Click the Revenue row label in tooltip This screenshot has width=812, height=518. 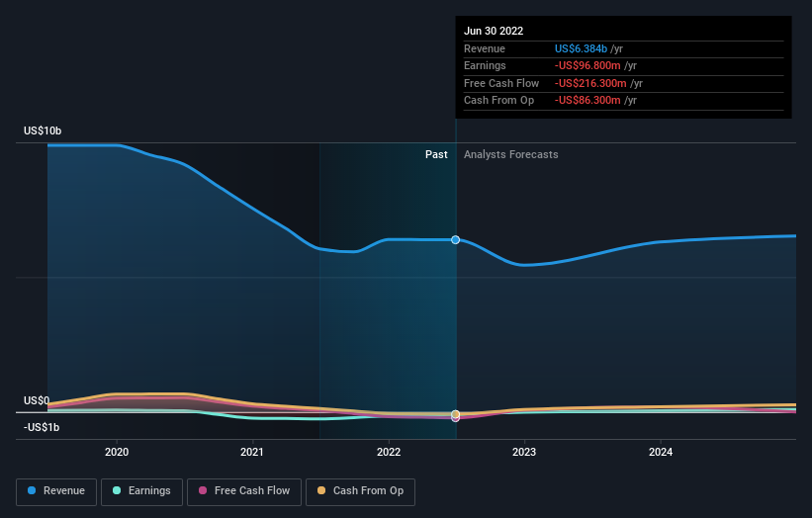pos(485,48)
